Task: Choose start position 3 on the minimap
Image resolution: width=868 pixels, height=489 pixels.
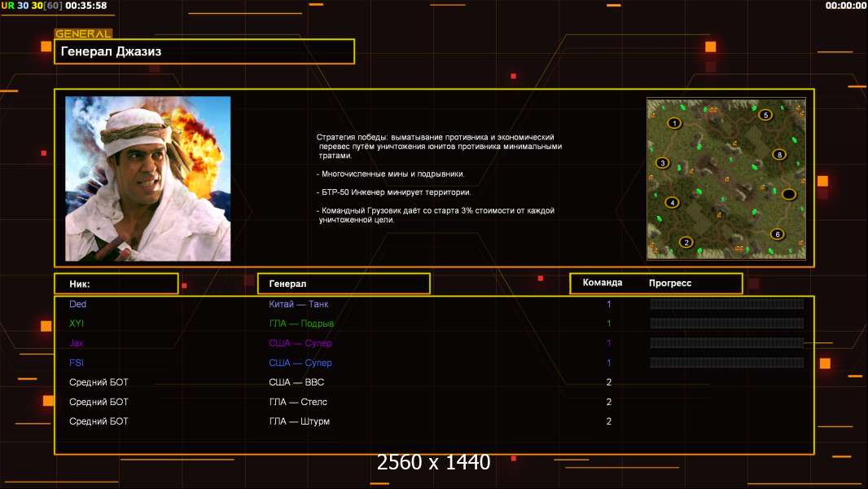Action: [x=662, y=163]
